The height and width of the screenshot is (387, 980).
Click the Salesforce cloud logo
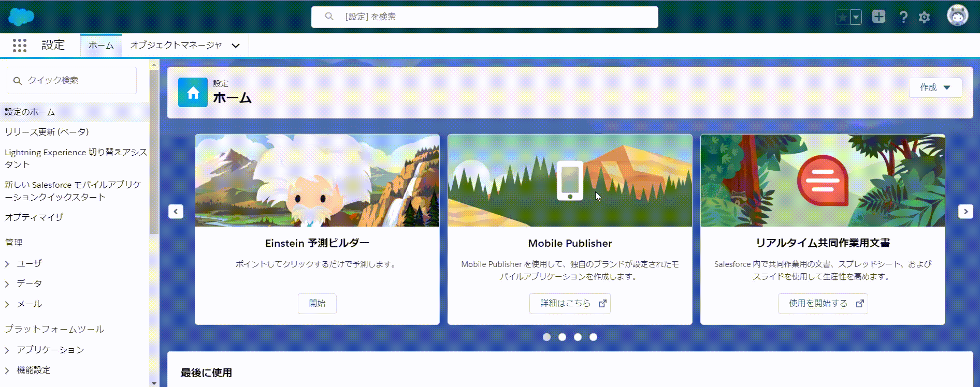tap(21, 17)
